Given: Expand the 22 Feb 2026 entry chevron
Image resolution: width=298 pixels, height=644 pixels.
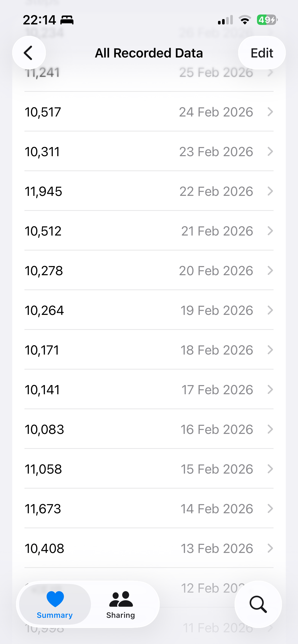Looking at the screenshot, I should pyautogui.click(x=270, y=191).
